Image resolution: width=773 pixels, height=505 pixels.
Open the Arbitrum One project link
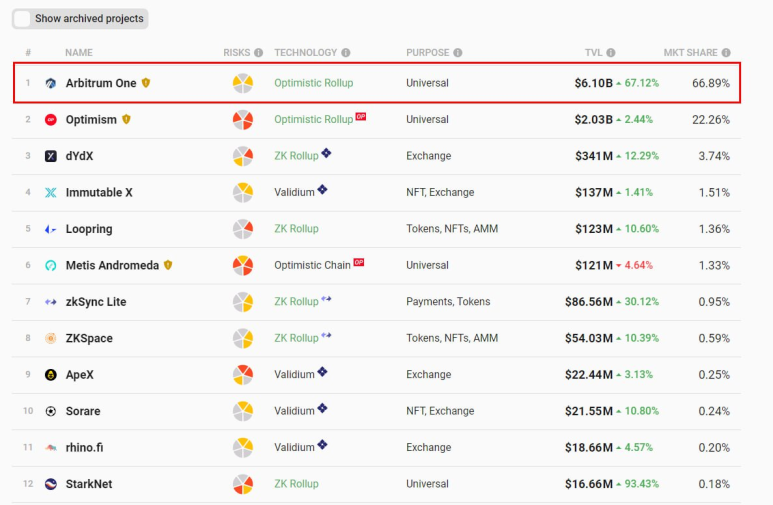point(101,83)
